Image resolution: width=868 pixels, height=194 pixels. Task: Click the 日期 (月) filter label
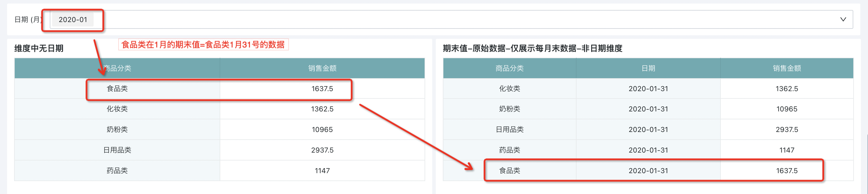click(28, 19)
